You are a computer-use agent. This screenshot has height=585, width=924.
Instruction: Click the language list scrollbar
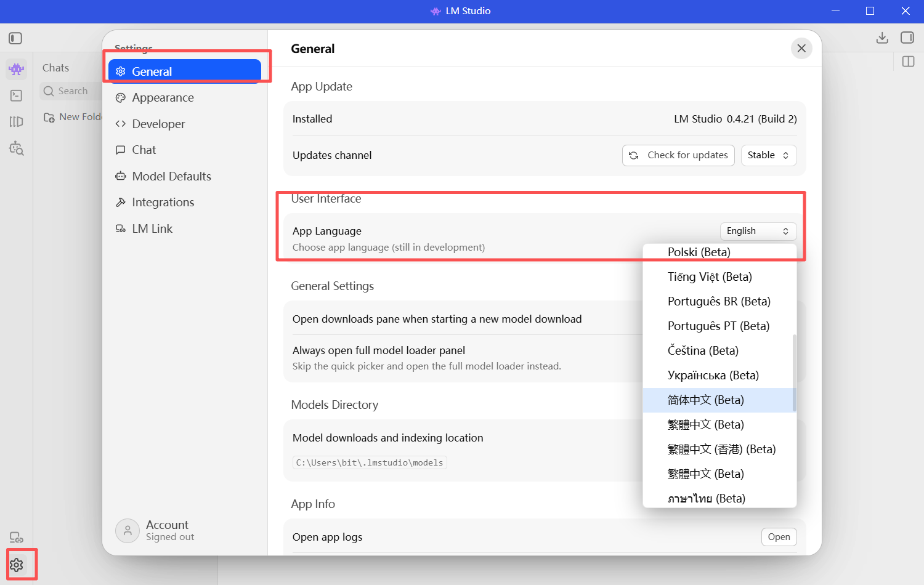pos(795,373)
